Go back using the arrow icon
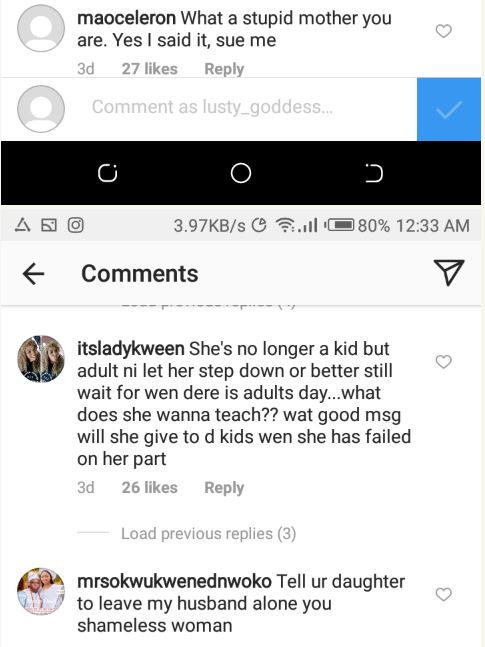 (x=33, y=274)
